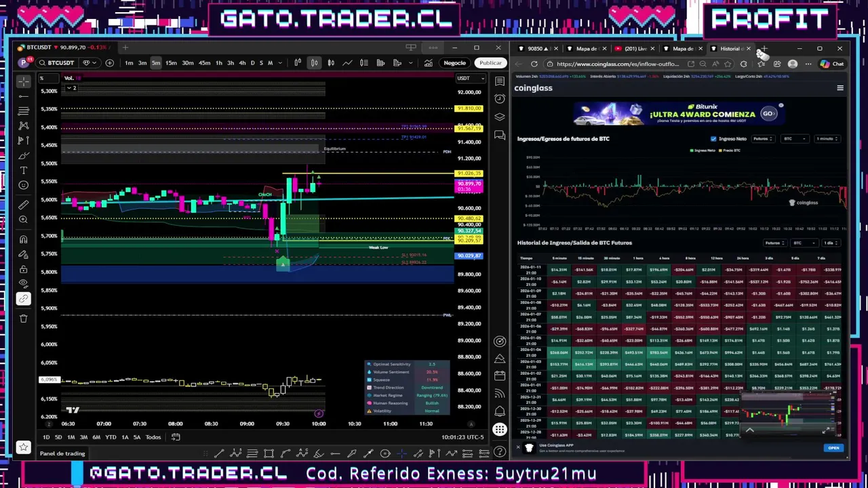
Task: Switch chart to 15m interval
Action: coord(171,63)
